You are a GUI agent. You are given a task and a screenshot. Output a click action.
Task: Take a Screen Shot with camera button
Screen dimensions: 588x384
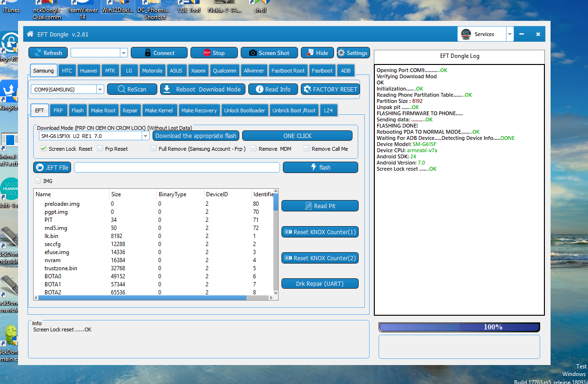(x=270, y=53)
